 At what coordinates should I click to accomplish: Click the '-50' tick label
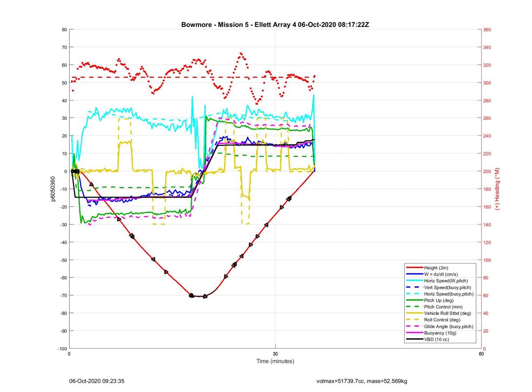click(x=63, y=260)
